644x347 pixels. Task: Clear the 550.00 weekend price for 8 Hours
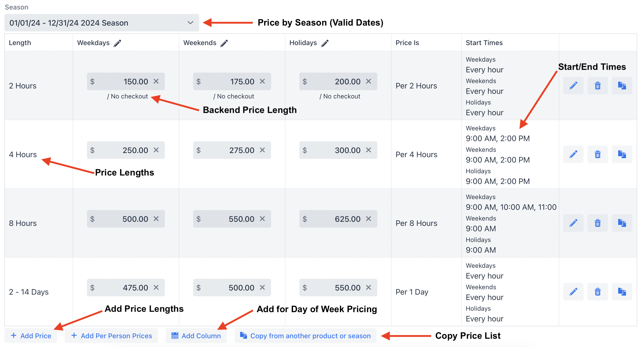click(262, 219)
